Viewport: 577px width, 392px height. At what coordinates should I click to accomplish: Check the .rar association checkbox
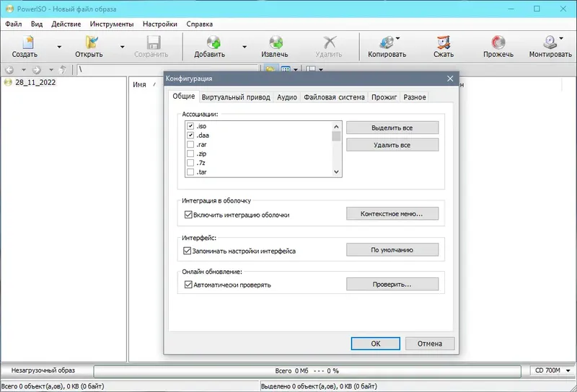[x=190, y=144]
